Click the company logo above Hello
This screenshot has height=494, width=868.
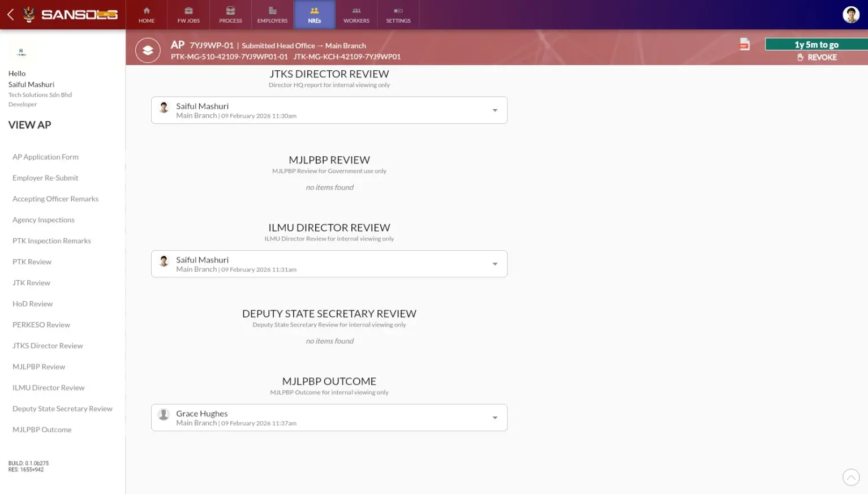[22, 52]
